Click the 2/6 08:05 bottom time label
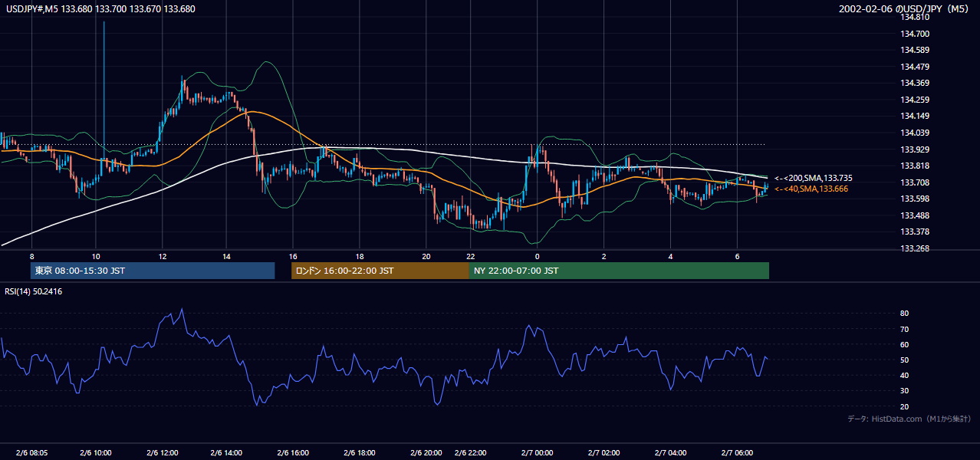This screenshot has width=980, height=460. pos(31,453)
